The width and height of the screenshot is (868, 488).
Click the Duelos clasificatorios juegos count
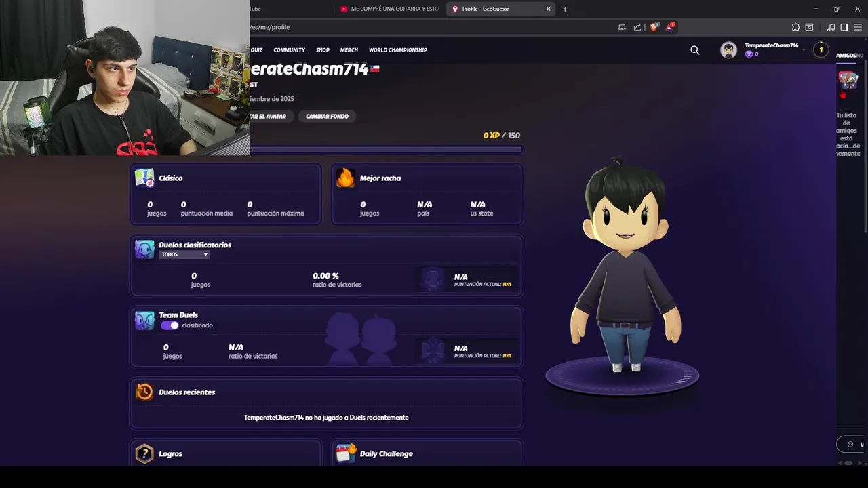pyautogui.click(x=194, y=276)
